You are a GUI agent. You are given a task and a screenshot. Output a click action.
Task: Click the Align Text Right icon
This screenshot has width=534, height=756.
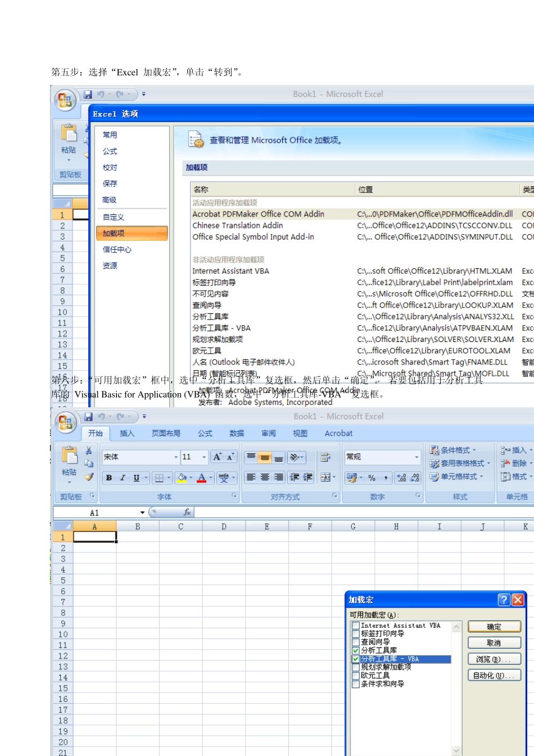278,477
